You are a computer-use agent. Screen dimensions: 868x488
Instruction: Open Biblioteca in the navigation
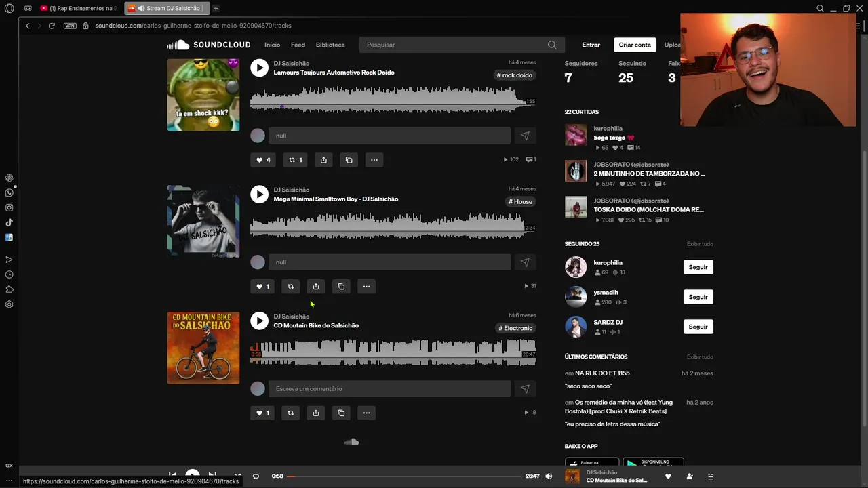(x=330, y=45)
